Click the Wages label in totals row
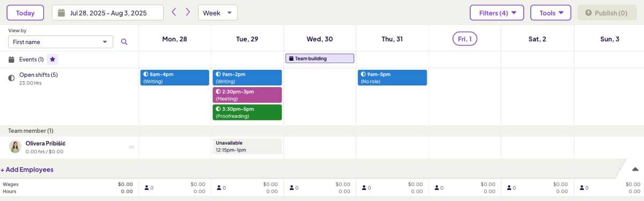This screenshot has width=644, height=201. click(11, 184)
